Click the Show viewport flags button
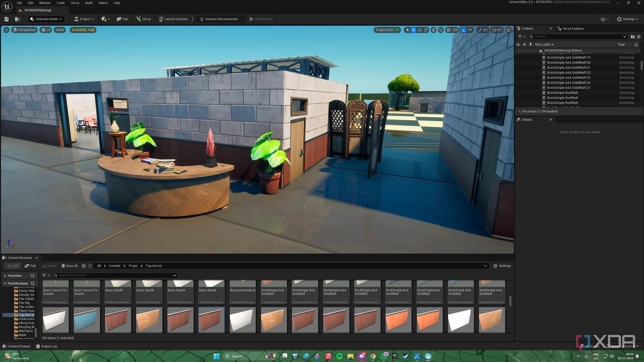Screen dimensions: 644x362 pos(60,30)
